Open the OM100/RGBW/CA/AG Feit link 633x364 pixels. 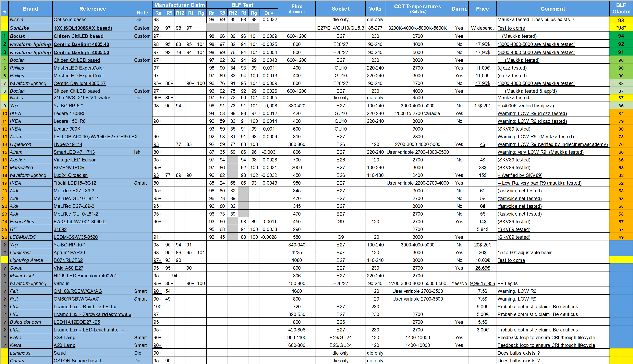78,291
